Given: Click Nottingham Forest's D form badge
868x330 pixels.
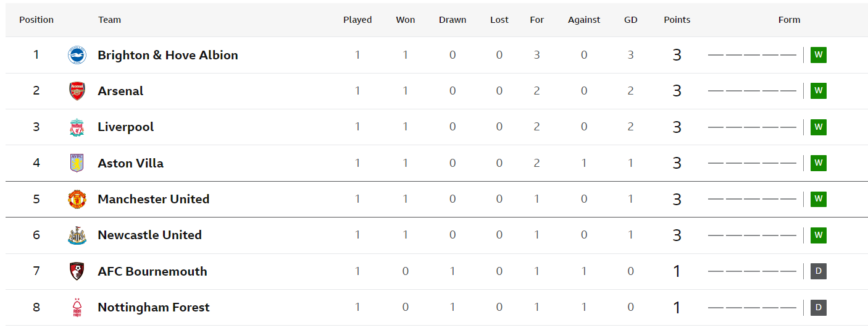Looking at the screenshot, I should tap(819, 307).
